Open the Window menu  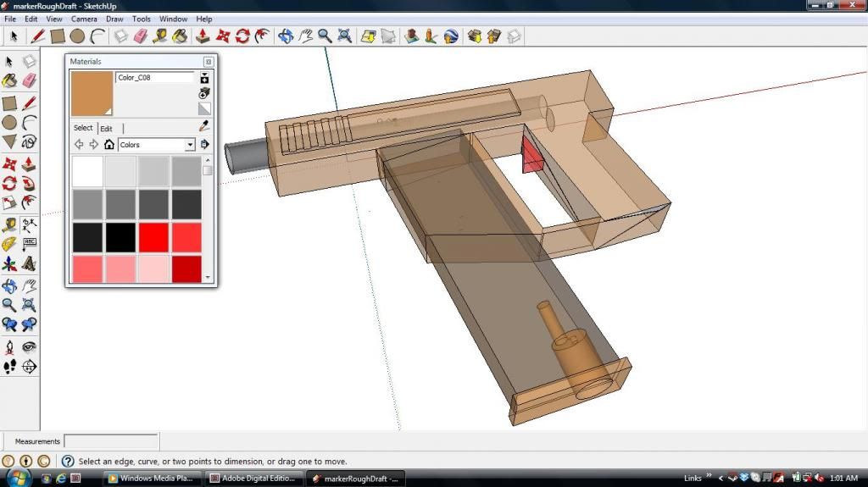pyautogui.click(x=173, y=19)
